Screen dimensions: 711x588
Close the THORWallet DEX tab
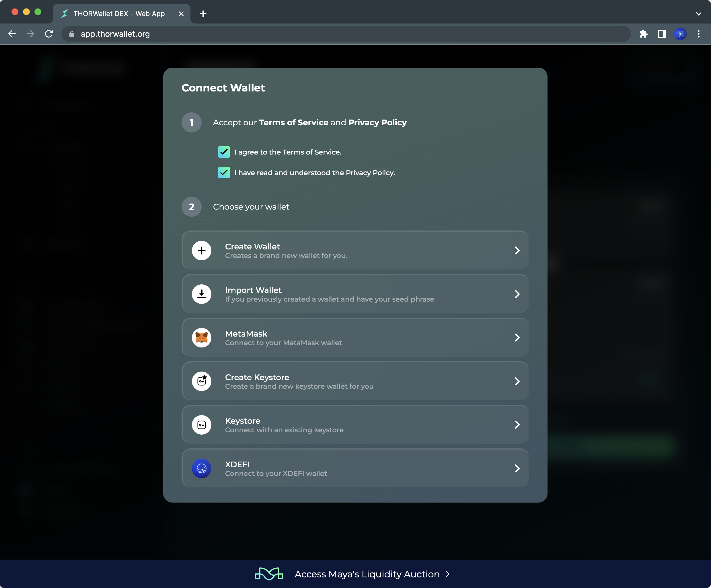pyautogui.click(x=181, y=14)
